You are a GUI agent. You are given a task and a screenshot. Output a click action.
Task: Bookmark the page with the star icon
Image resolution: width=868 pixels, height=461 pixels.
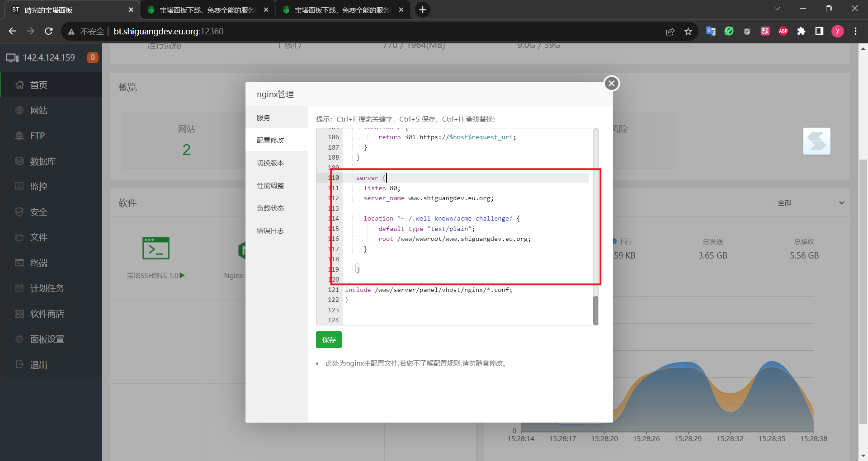point(688,31)
